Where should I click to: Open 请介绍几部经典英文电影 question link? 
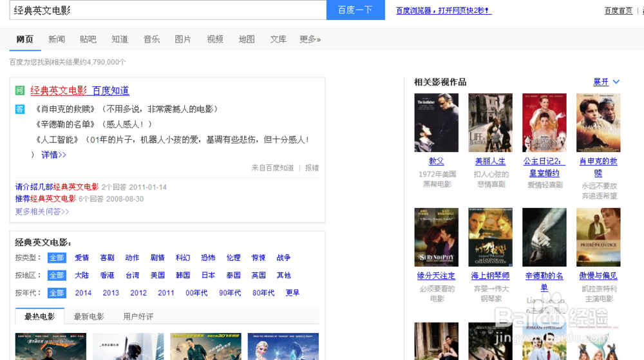pos(57,187)
